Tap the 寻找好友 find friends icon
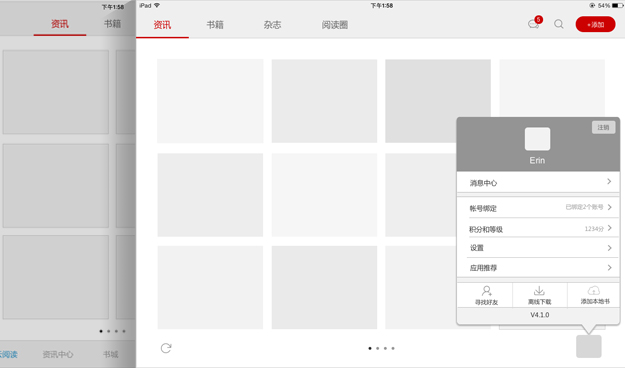The image size is (625, 368). (486, 291)
